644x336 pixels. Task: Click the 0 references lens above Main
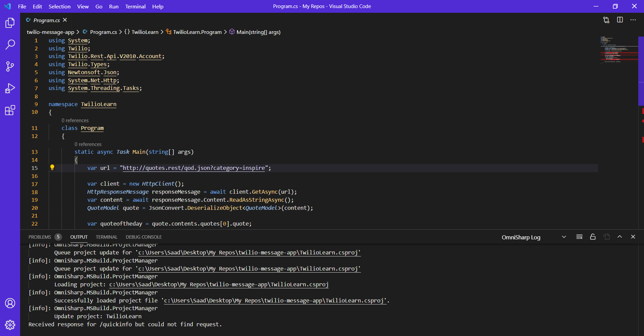click(x=88, y=144)
